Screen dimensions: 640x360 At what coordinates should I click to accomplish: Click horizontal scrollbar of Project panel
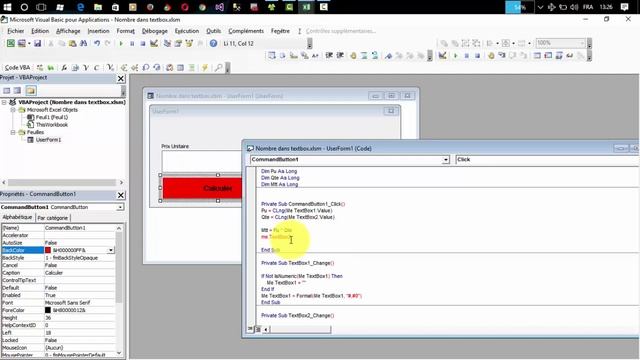[x=62, y=183]
